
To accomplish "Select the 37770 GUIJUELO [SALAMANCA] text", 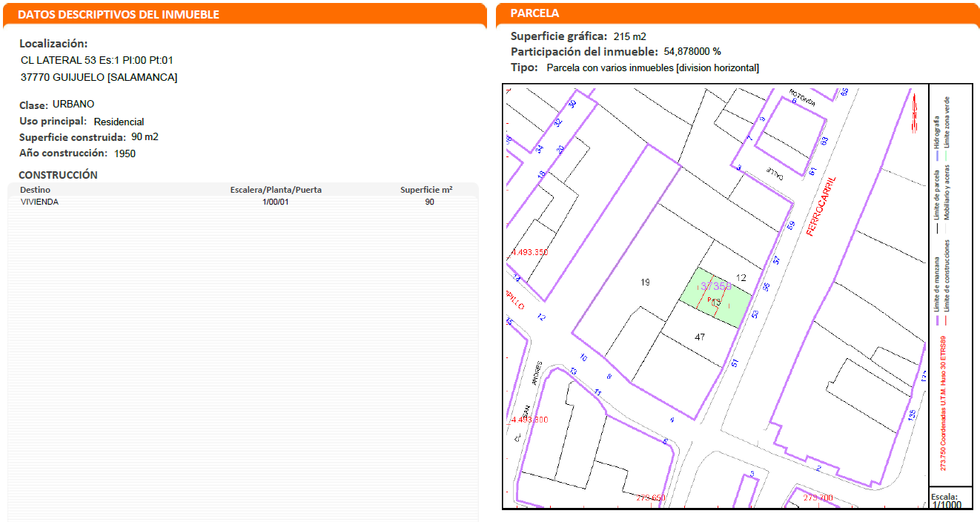I will point(99,77).
